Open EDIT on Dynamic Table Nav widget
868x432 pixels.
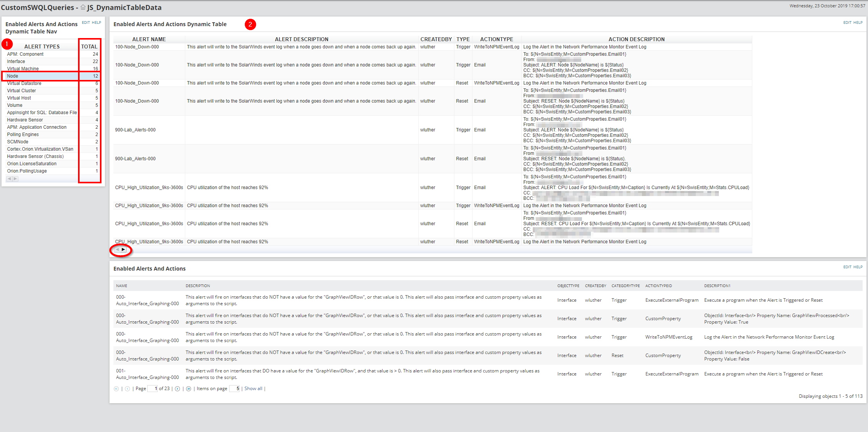(86, 23)
